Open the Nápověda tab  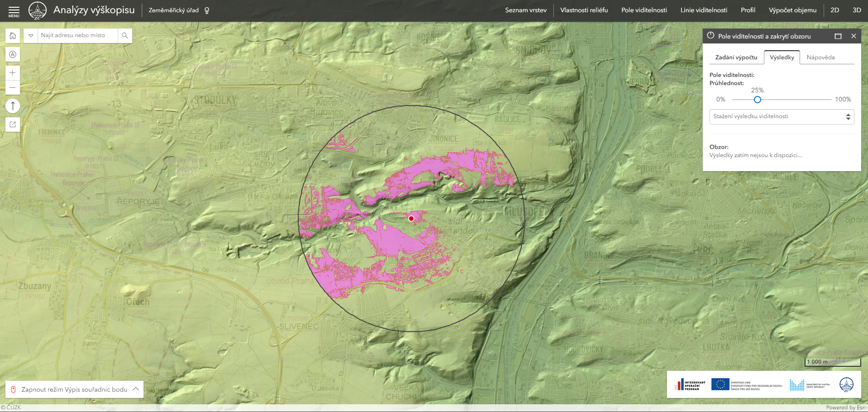[x=820, y=57]
